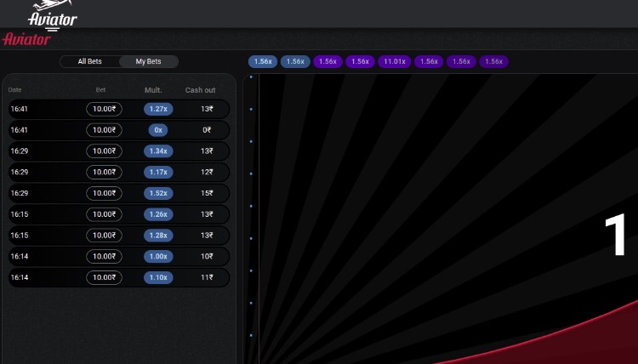The width and height of the screenshot is (638, 364).
Task: Select the 11.01x multiplier history pill
Action: tap(395, 61)
